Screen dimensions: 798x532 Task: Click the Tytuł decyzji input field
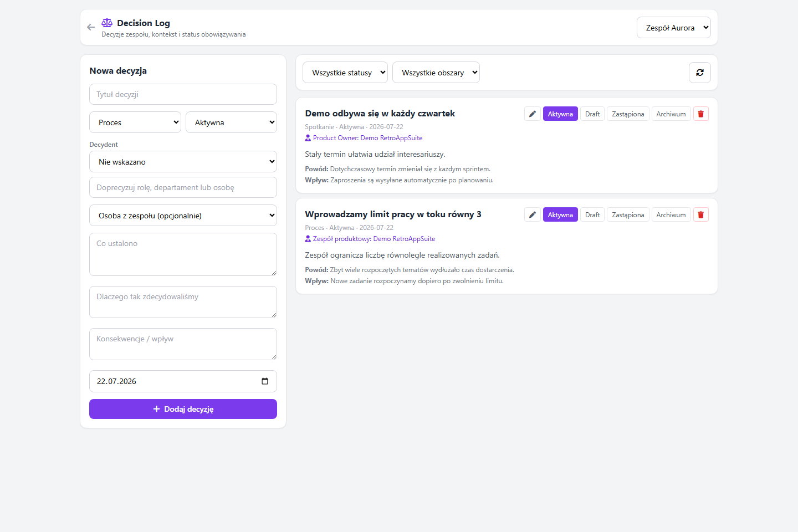tap(183, 94)
